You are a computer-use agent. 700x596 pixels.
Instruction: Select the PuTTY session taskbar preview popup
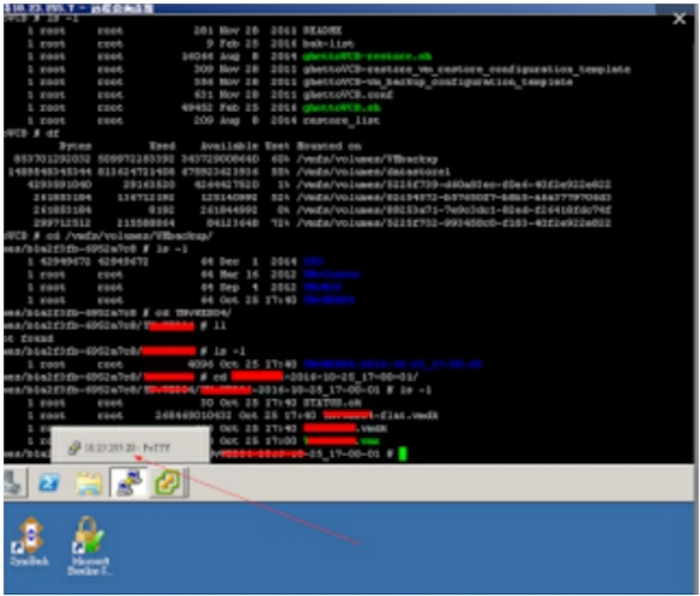coord(129,445)
